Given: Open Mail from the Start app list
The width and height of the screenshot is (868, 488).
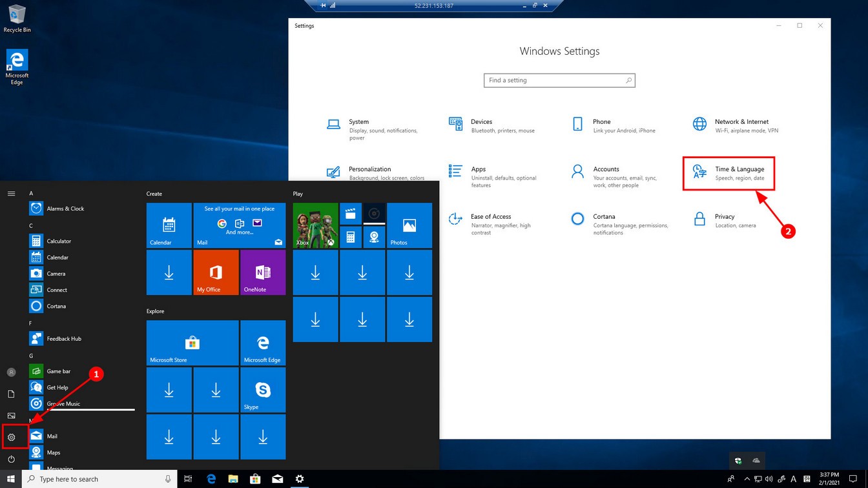Looking at the screenshot, I should (81, 436).
